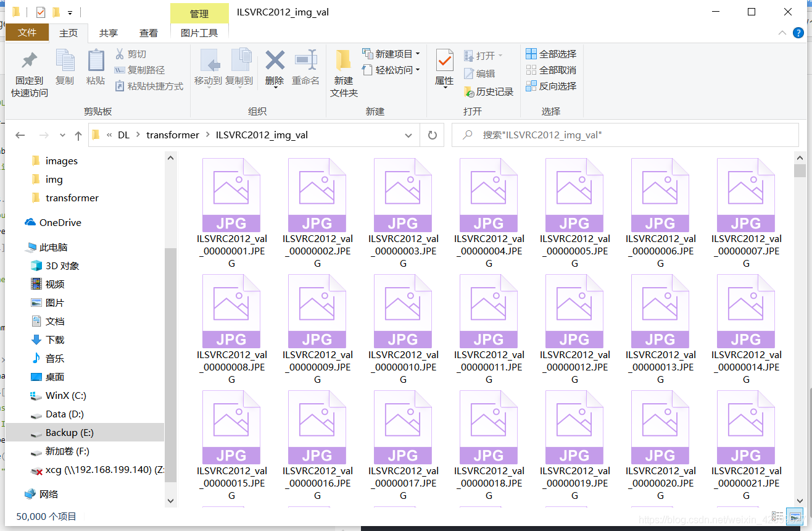Open the 图片工具 (Picture Tools) tab
Screen dimensions: 812x531
199,33
